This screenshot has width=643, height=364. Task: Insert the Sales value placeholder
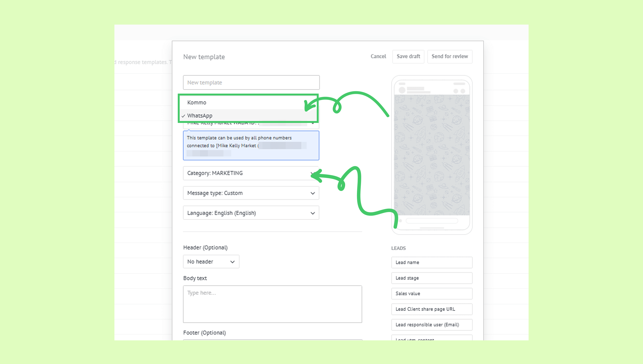pos(432,294)
